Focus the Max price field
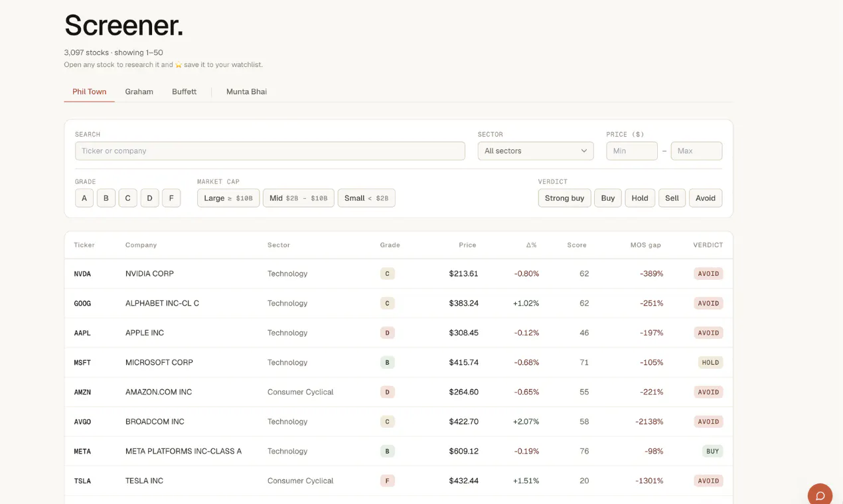The height and width of the screenshot is (504, 843). point(696,151)
